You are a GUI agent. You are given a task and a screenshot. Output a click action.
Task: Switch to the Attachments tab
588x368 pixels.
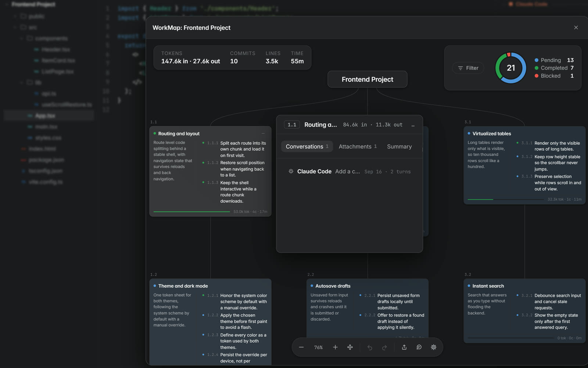(x=358, y=146)
